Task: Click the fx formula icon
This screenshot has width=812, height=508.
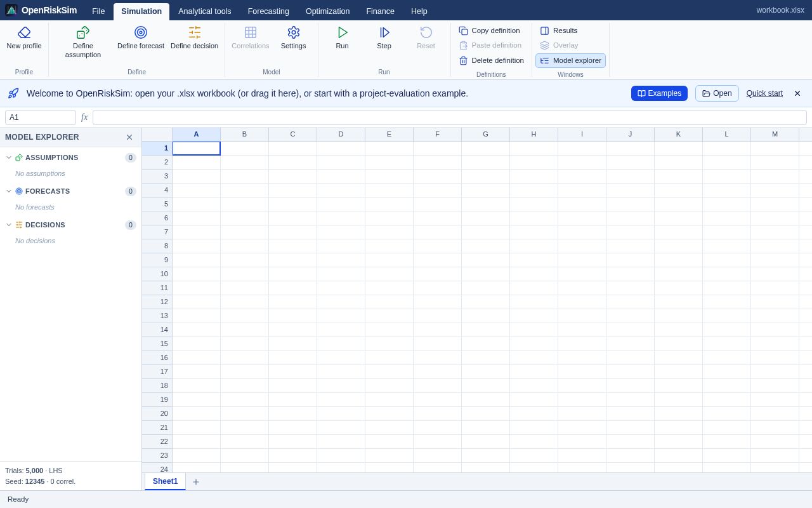Action: [x=84, y=117]
